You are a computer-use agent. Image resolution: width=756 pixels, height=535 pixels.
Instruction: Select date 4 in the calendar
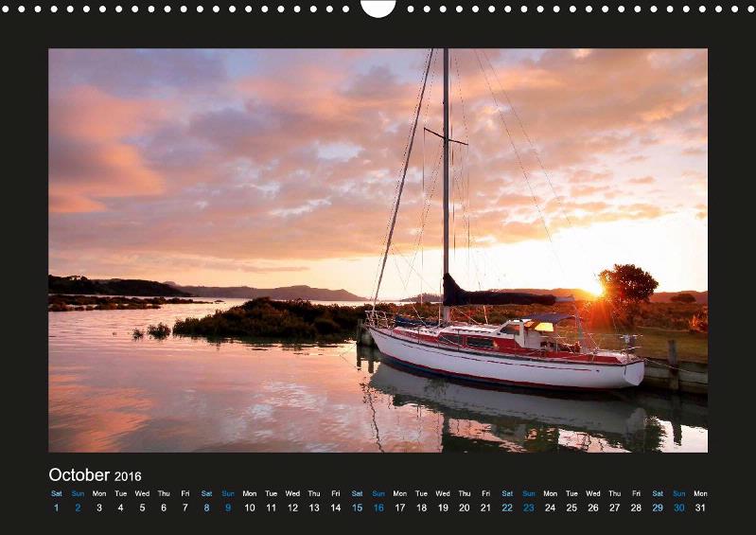pyautogui.click(x=120, y=508)
